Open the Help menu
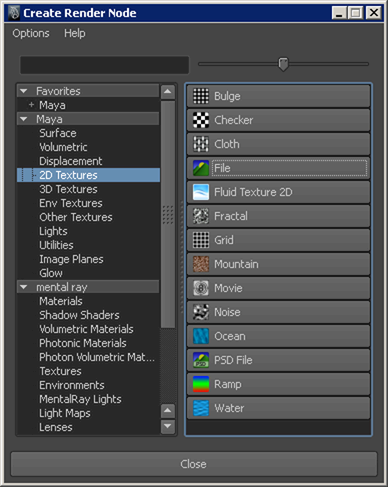The image size is (388, 487). coord(75,33)
